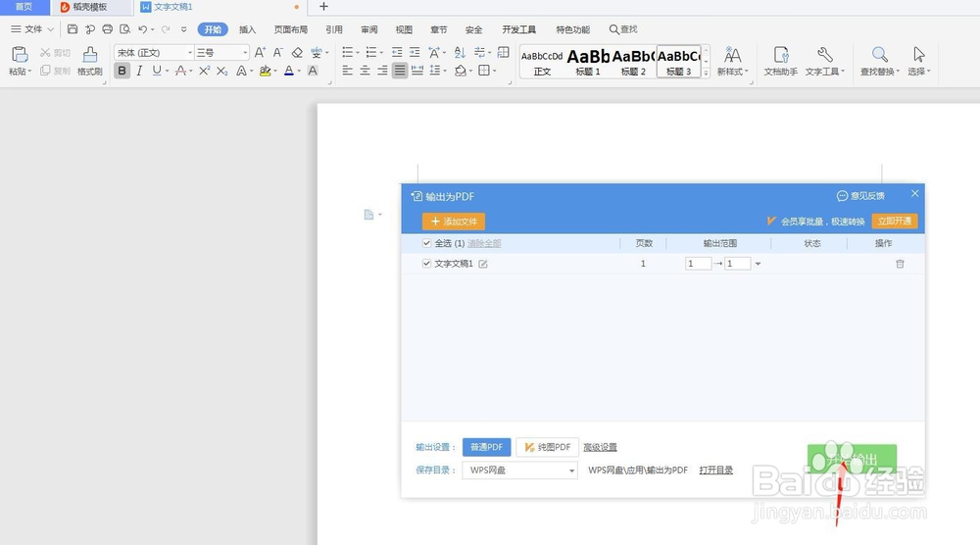Click 添加文件 button in PDF dialog

pos(454,222)
